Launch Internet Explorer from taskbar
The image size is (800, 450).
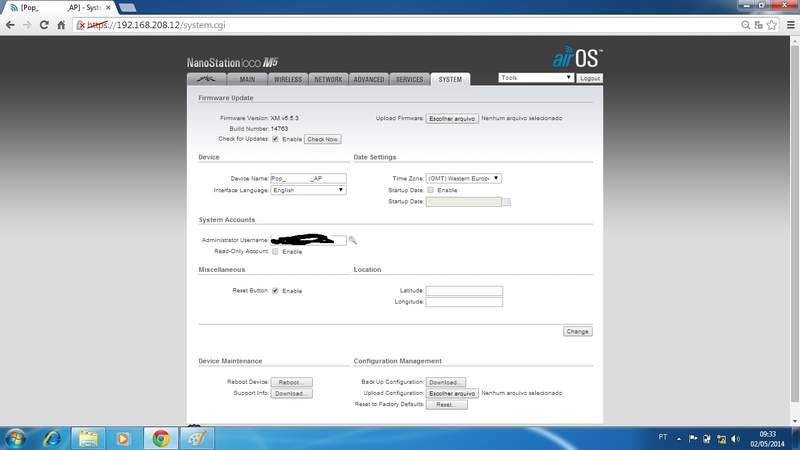click(x=52, y=438)
